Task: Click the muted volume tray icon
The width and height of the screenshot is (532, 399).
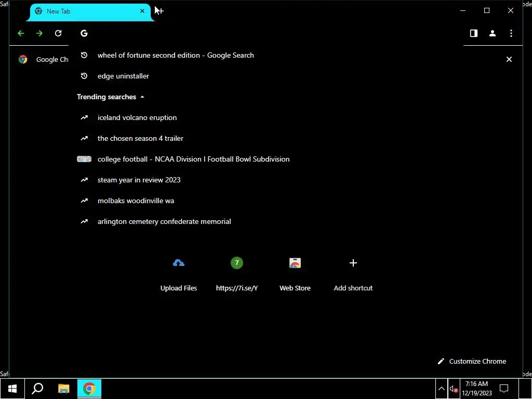Action: (x=454, y=389)
